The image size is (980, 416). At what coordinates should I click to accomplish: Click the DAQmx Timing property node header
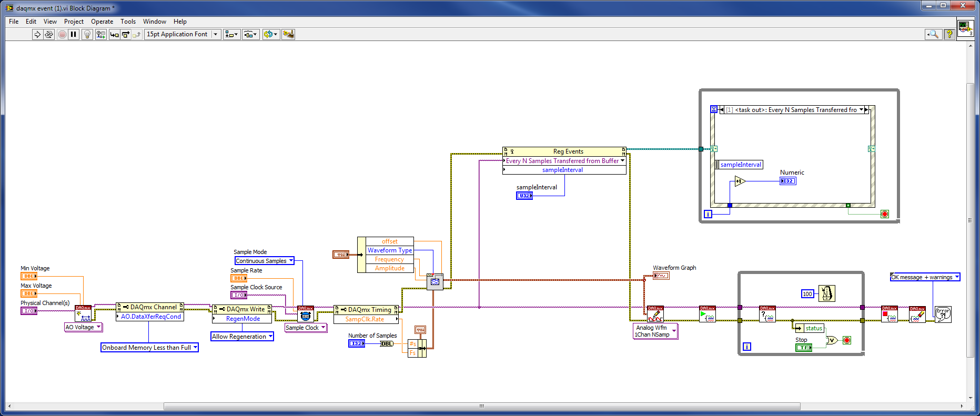click(x=366, y=310)
